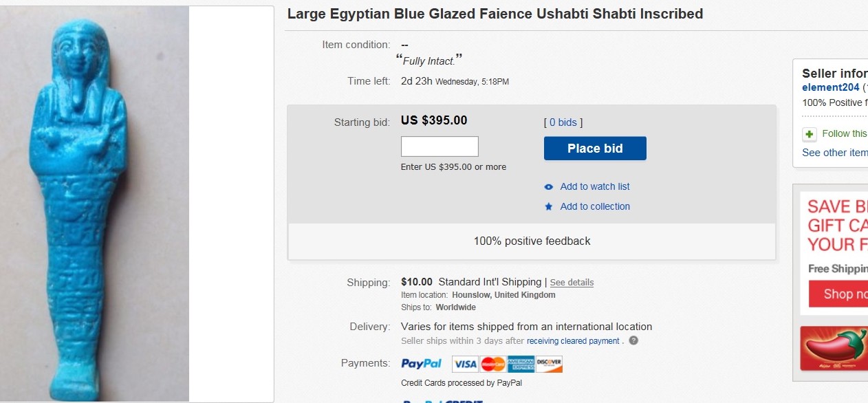The width and height of the screenshot is (868, 403).
Task: Click the eye icon beside watch list
Action: point(549,187)
